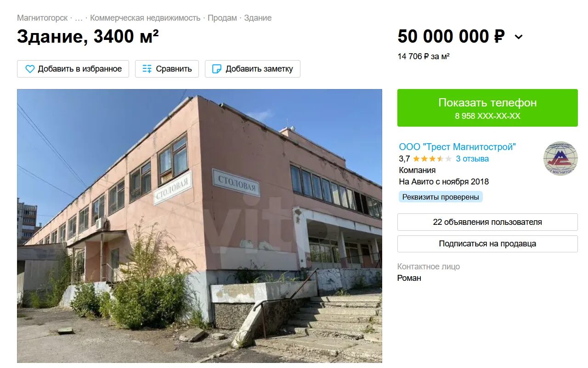Open ООО "Трест Магнитострой" seller link
The image size is (588, 368).
click(458, 147)
